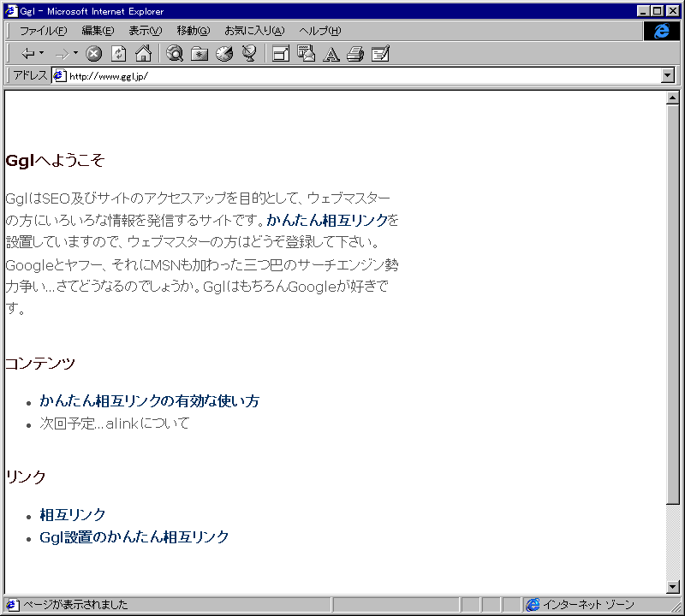Open the Search globe toolbar icon
Screen dimensions: 685x616
point(175,54)
